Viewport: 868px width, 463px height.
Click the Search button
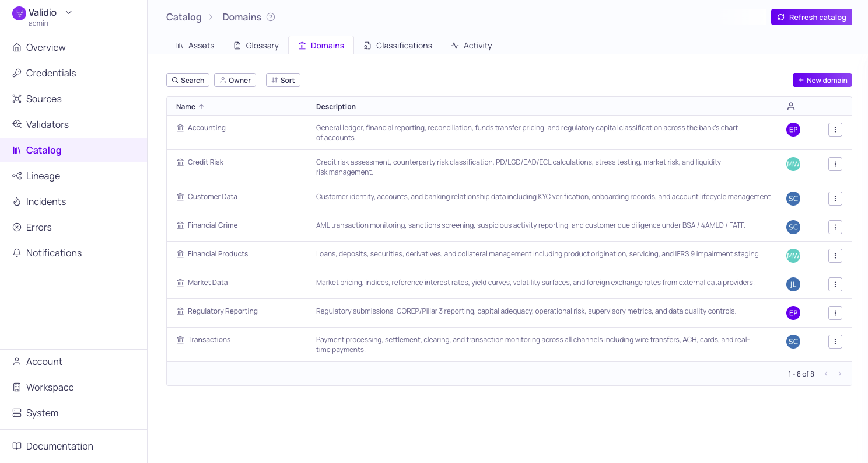[x=188, y=80]
